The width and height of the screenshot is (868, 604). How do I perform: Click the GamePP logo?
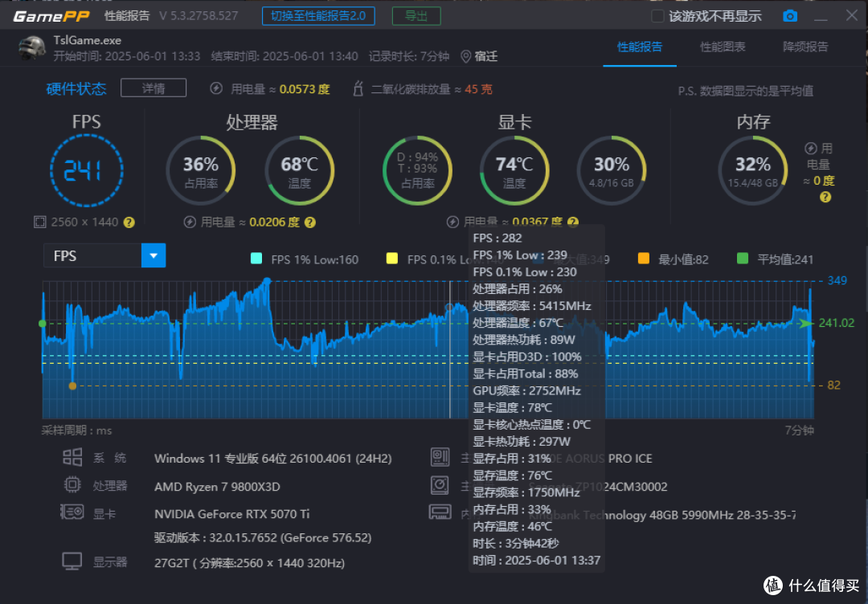tap(51, 16)
